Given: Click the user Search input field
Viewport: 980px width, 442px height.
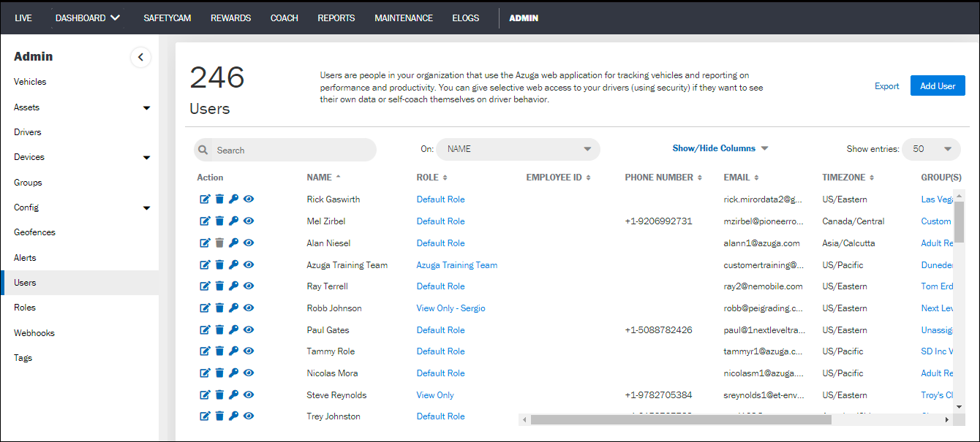Looking at the screenshot, I should pyautogui.click(x=285, y=150).
